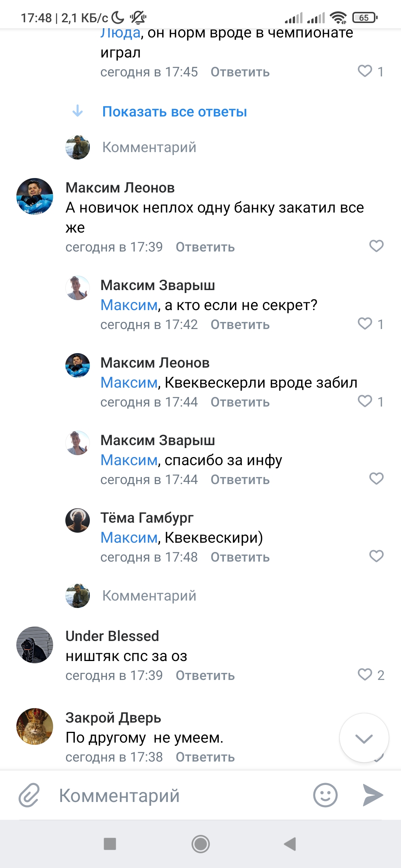Tap the inline Комментарий field below Тёма Гамбург
Image resolution: width=401 pixels, height=868 pixels.
[149, 596]
